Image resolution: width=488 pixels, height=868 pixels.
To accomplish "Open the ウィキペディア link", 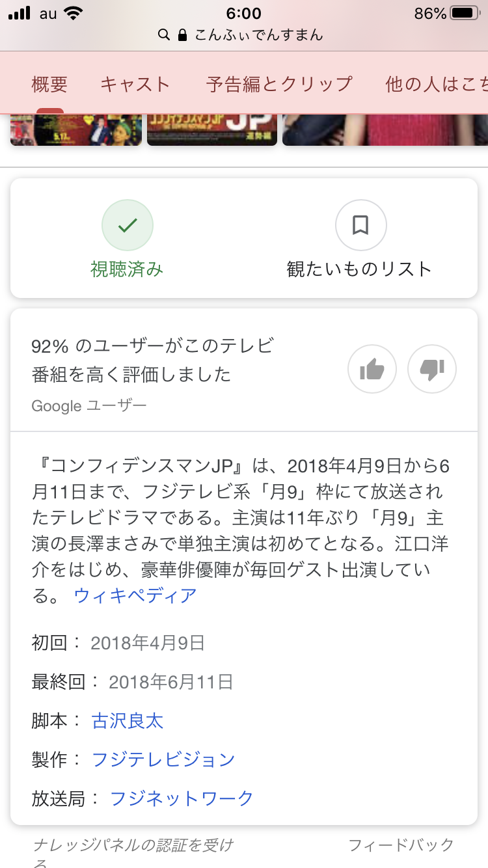I will coord(135,595).
